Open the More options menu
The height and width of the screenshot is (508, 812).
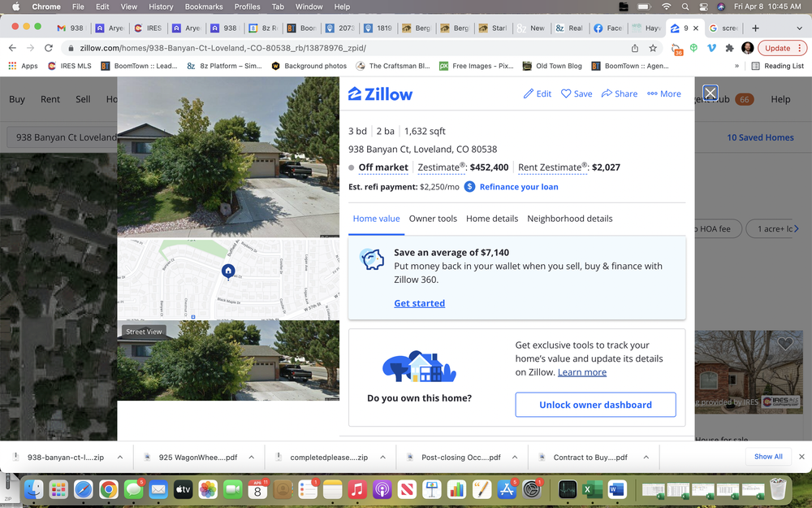pyautogui.click(x=664, y=93)
